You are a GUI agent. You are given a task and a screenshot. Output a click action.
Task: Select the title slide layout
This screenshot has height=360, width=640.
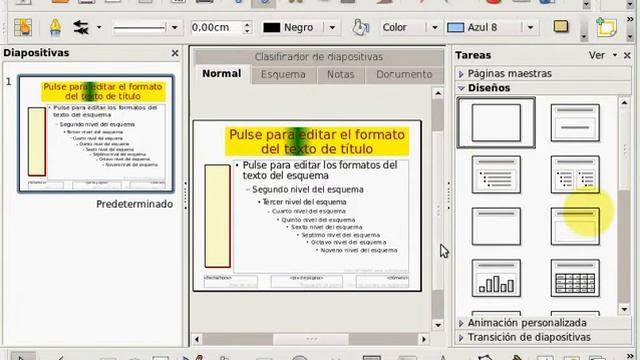575,122
